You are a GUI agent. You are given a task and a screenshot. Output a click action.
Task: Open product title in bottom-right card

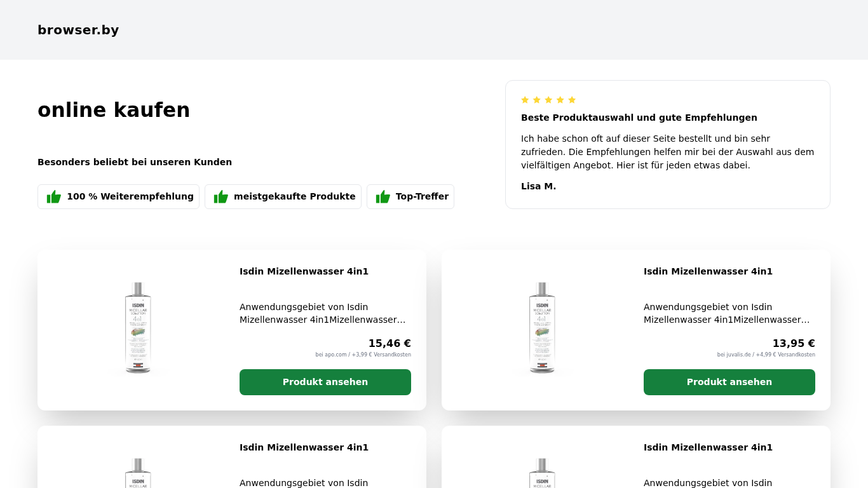coord(708,447)
